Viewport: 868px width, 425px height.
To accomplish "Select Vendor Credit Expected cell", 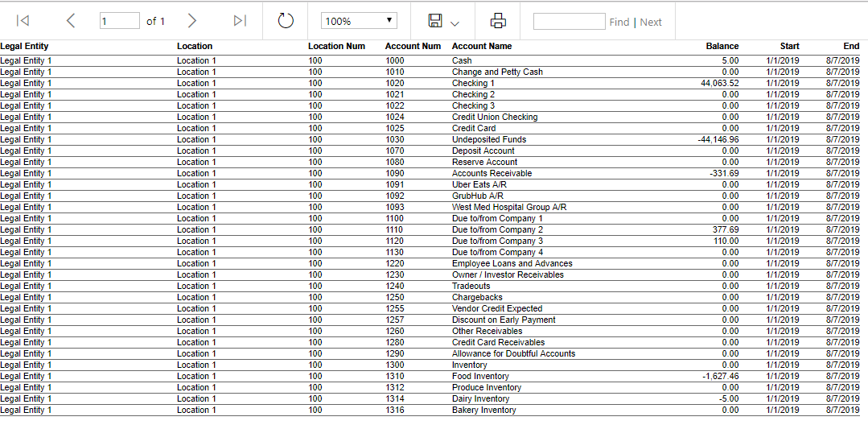I will [497, 308].
